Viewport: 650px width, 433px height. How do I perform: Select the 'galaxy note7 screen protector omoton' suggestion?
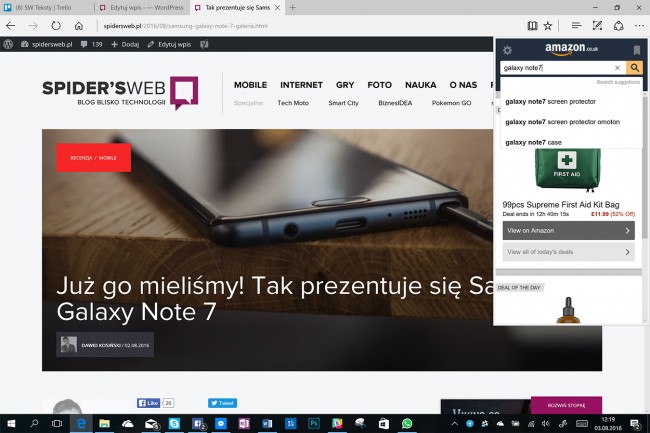point(571,122)
